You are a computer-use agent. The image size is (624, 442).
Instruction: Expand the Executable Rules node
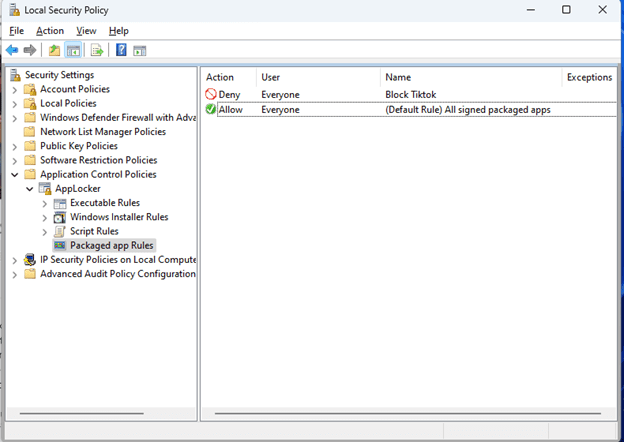point(45,203)
